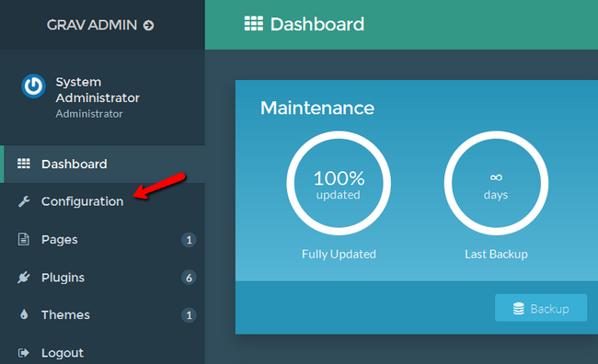598x364 pixels.
Task: Click the Backup button
Action: [541, 308]
